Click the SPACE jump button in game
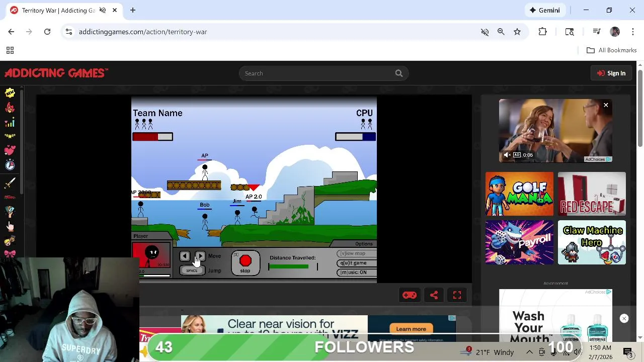 coord(192,270)
